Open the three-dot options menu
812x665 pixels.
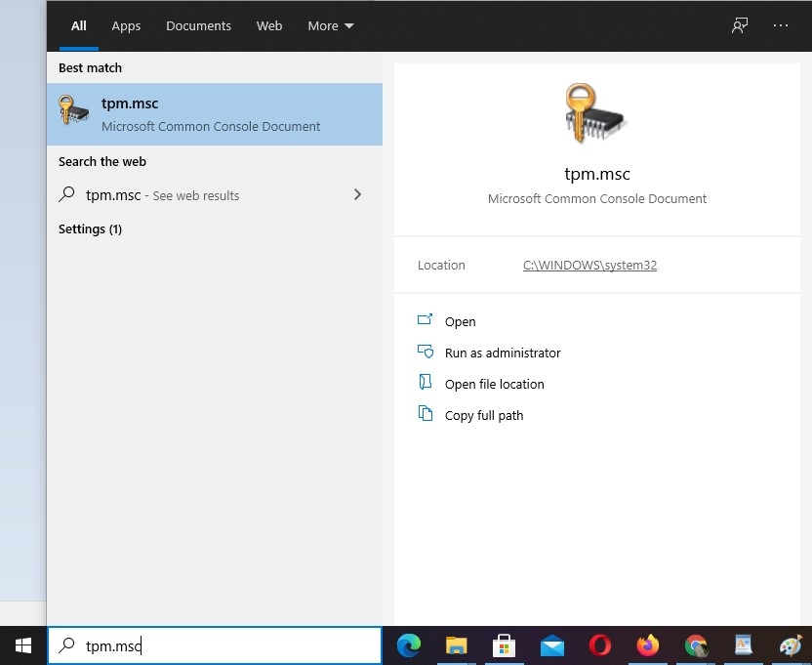(781, 25)
